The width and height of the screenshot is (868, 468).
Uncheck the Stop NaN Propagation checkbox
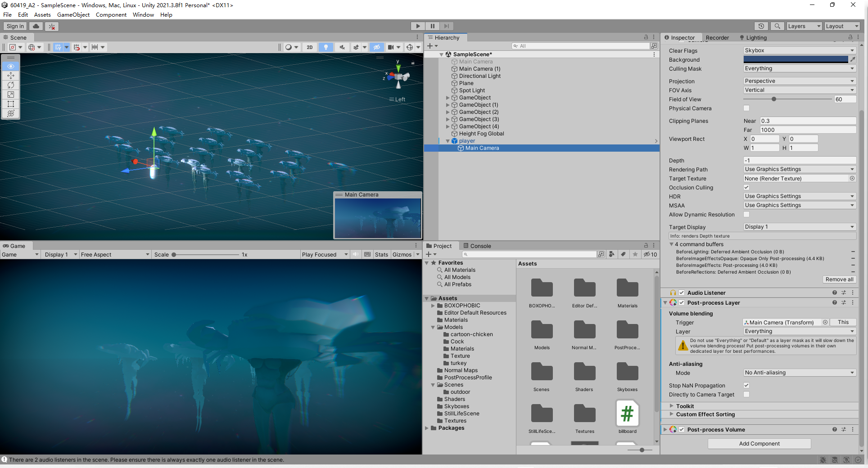[746, 385]
